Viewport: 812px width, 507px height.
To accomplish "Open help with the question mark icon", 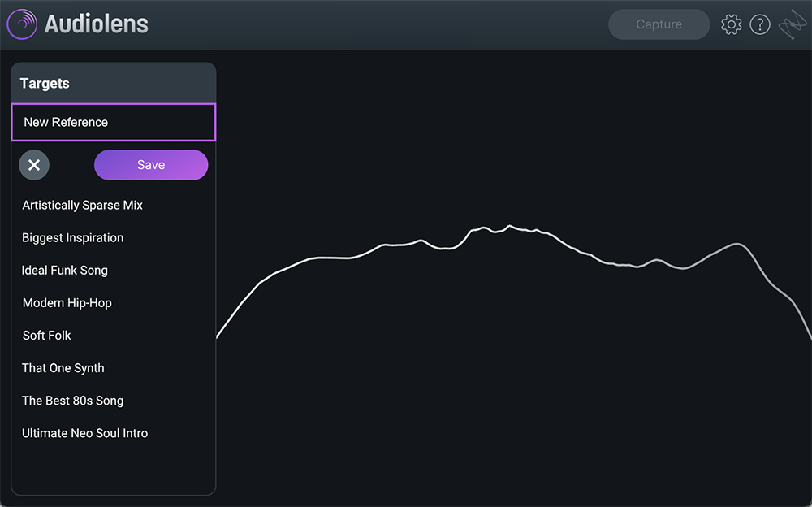I will point(760,24).
